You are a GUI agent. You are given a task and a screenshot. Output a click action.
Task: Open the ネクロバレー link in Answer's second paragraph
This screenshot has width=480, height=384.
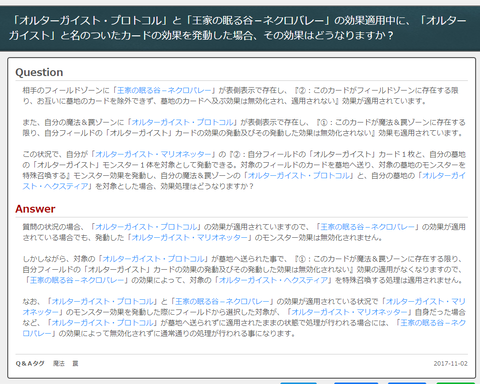[77, 280]
